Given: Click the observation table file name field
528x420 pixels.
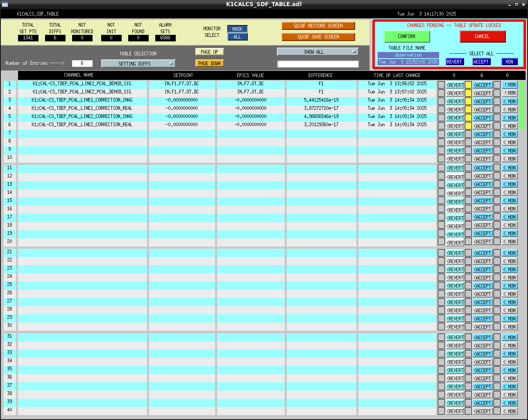Looking at the screenshot, I should coord(408,55).
